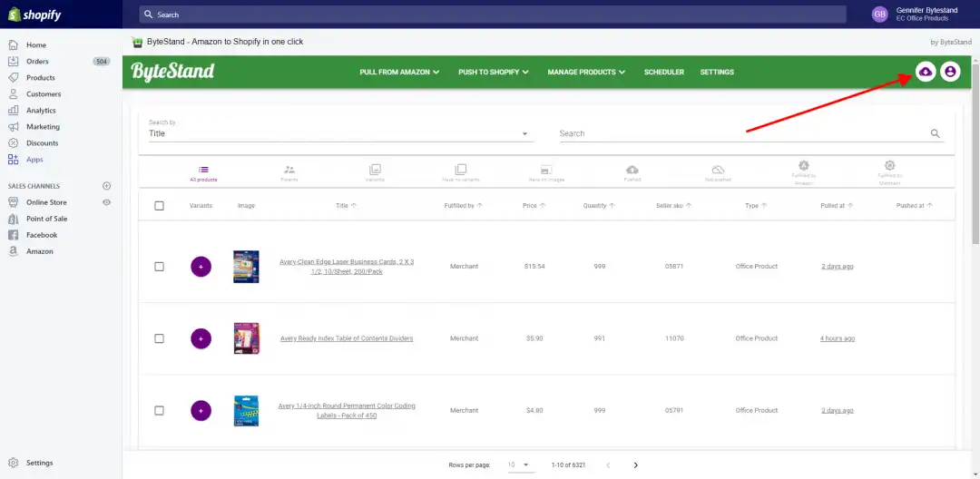Viewport: 980px width, 479px height.
Task: Open the GB user avatar
Action: point(879,15)
